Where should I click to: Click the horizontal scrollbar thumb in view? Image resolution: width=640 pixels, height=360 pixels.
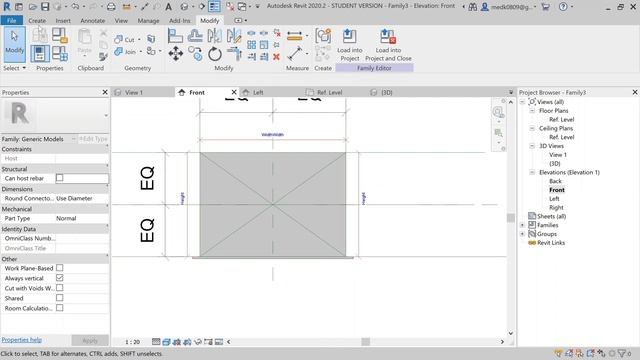pyautogui.click(x=365, y=342)
